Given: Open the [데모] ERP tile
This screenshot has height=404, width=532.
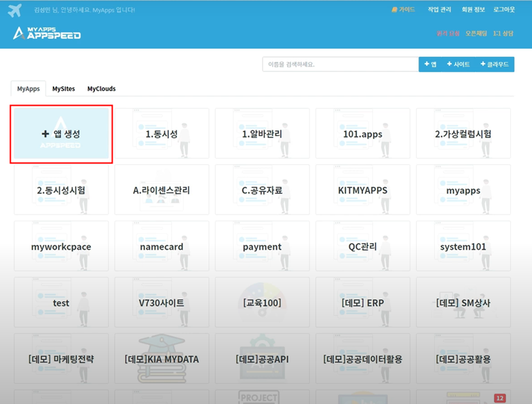Looking at the screenshot, I should coord(362,303).
